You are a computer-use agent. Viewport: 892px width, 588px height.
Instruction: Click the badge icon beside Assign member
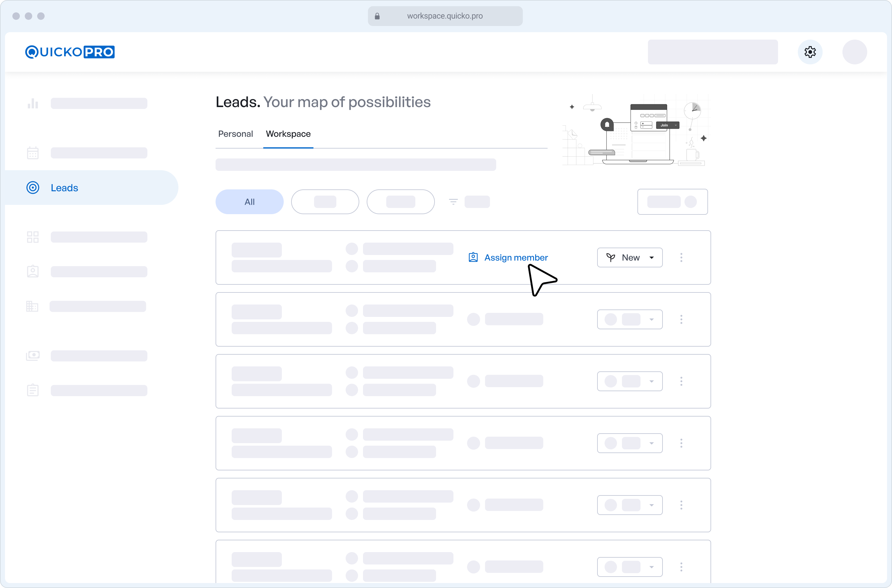point(473,257)
